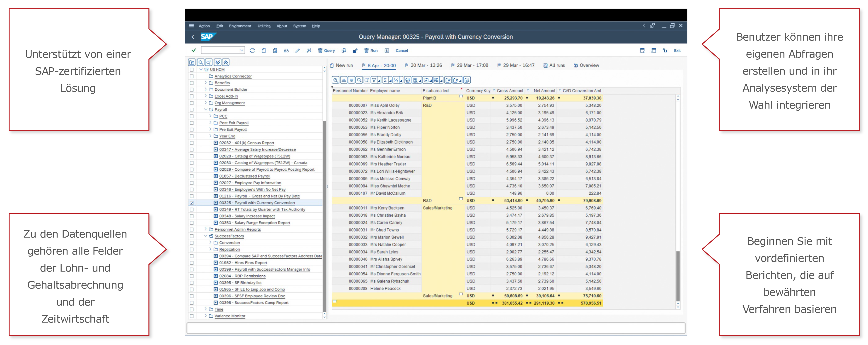Tick the checkbox for Variance Monitor
Image resolution: width=868 pixels, height=345 pixels.
[192, 316]
